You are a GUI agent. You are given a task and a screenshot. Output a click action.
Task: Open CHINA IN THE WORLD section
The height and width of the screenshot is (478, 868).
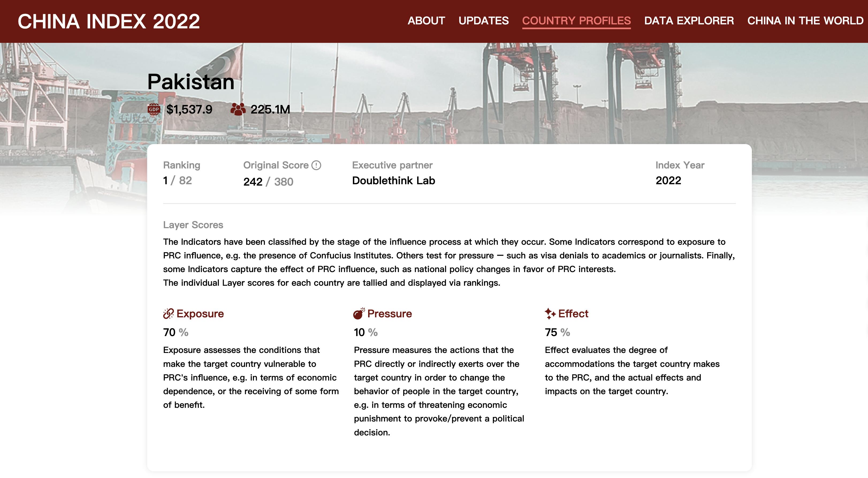coord(805,21)
